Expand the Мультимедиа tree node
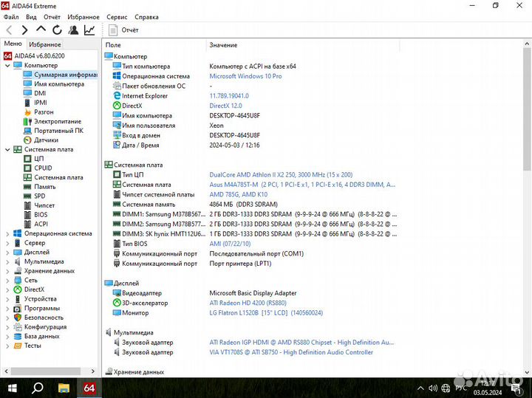 click(7, 261)
